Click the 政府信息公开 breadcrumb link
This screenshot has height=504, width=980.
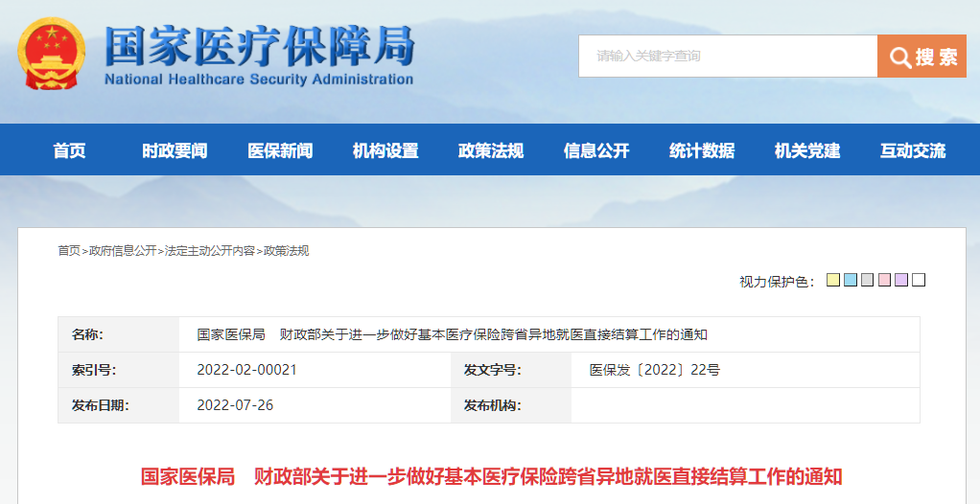tap(123, 251)
